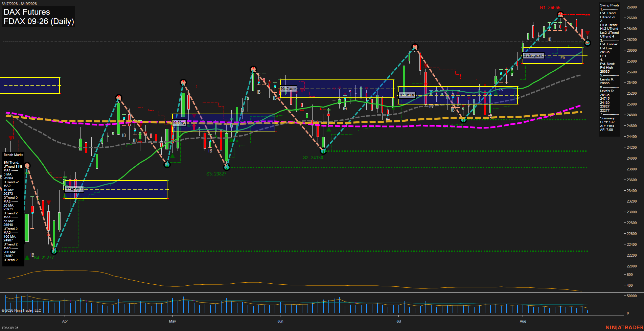The width and height of the screenshot is (644, 331).
Task: Click the AR: 1164 summary value
Action: 607,126
